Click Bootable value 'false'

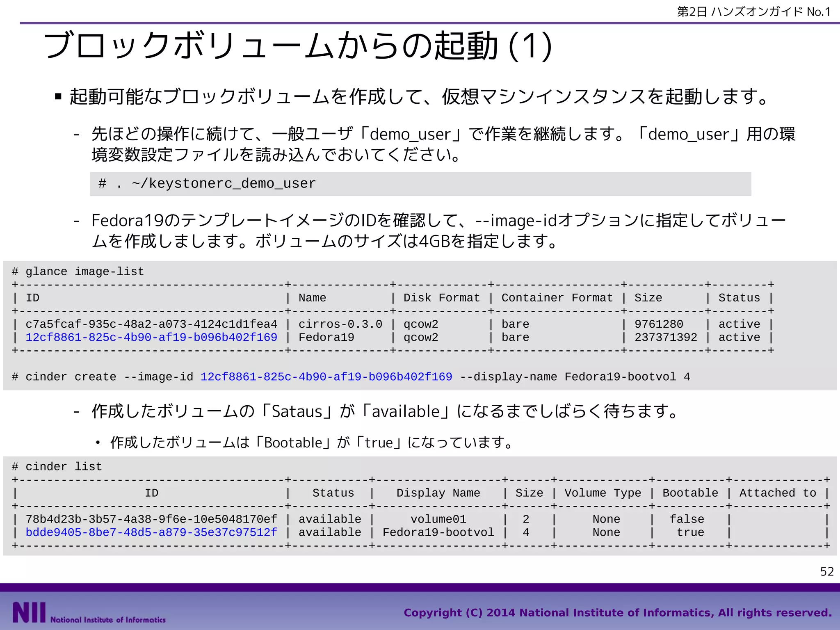click(687, 519)
